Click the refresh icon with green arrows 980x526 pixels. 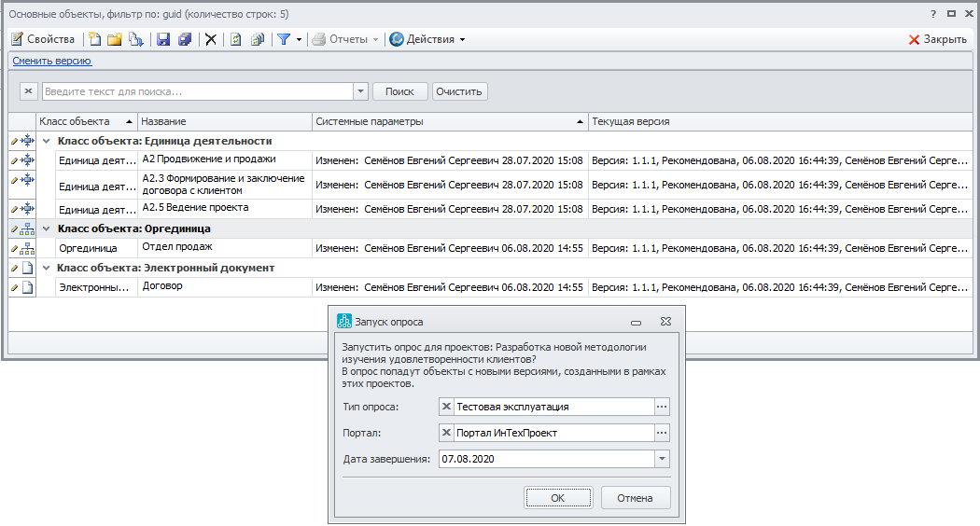[235, 39]
